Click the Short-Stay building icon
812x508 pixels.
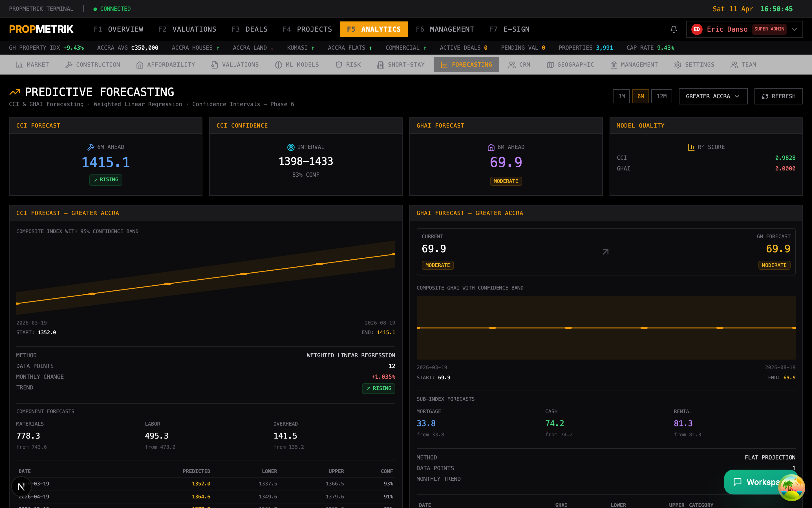pyautogui.click(x=380, y=65)
